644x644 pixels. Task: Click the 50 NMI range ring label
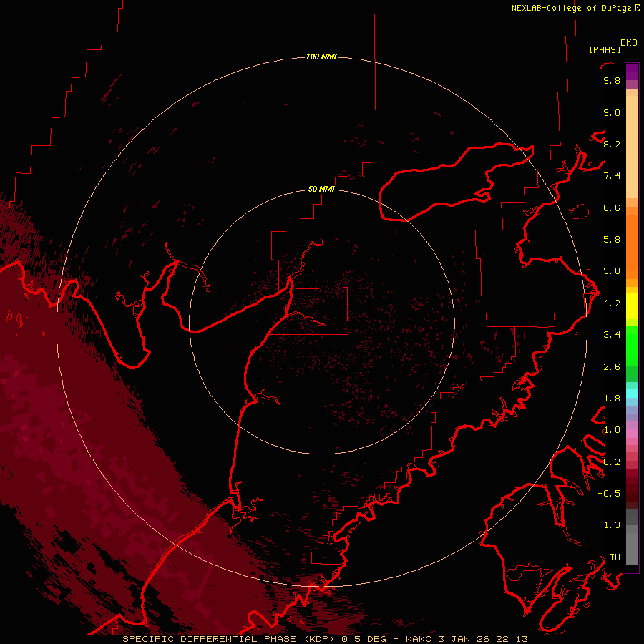(x=321, y=190)
